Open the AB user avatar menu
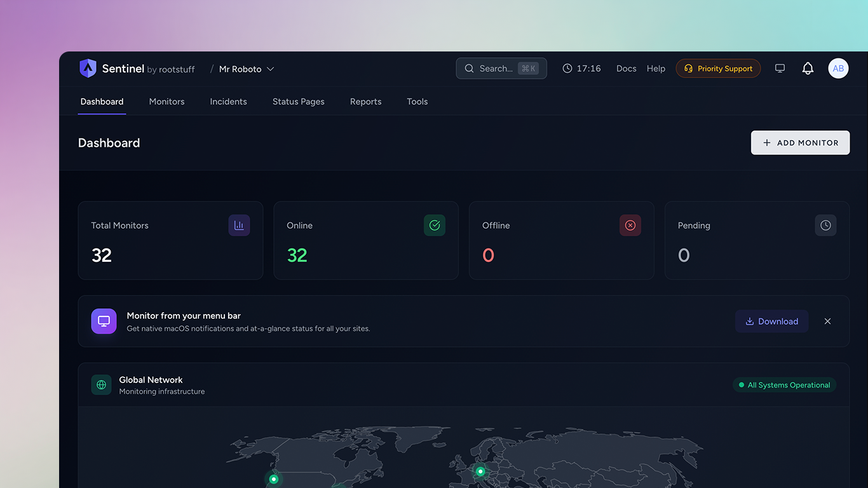The width and height of the screenshot is (868, 488). pyautogui.click(x=838, y=69)
